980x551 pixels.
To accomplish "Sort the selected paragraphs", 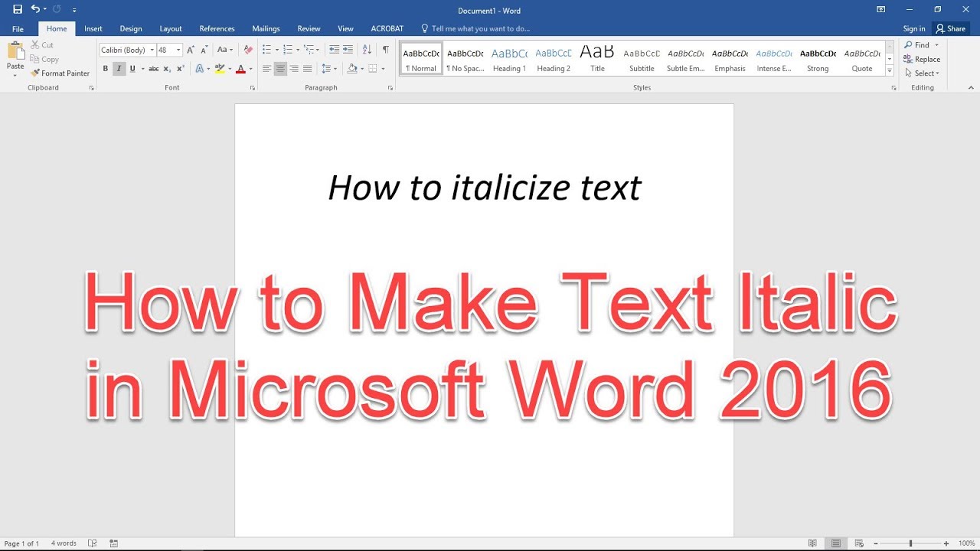I will pos(367,50).
